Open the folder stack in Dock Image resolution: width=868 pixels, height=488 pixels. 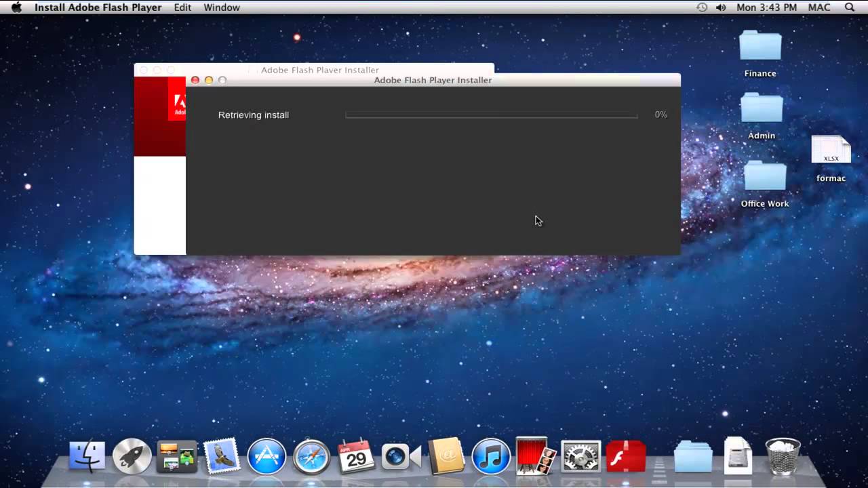point(693,456)
